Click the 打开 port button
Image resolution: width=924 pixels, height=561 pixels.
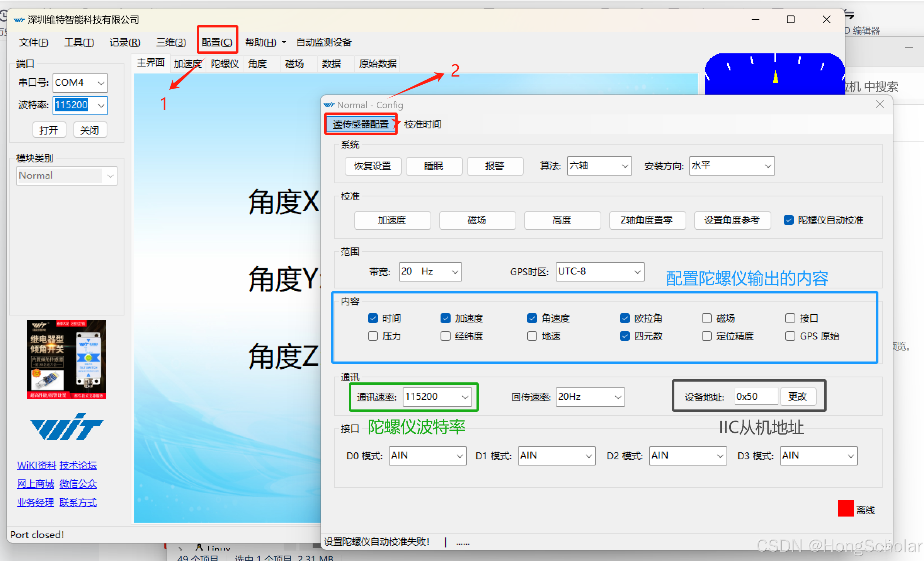point(49,130)
